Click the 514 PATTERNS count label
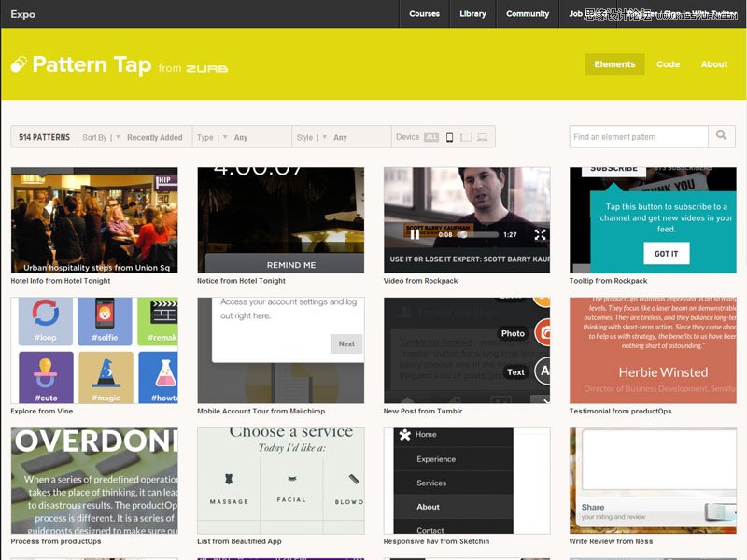Viewport: 747px width, 560px height. coord(44,137)
